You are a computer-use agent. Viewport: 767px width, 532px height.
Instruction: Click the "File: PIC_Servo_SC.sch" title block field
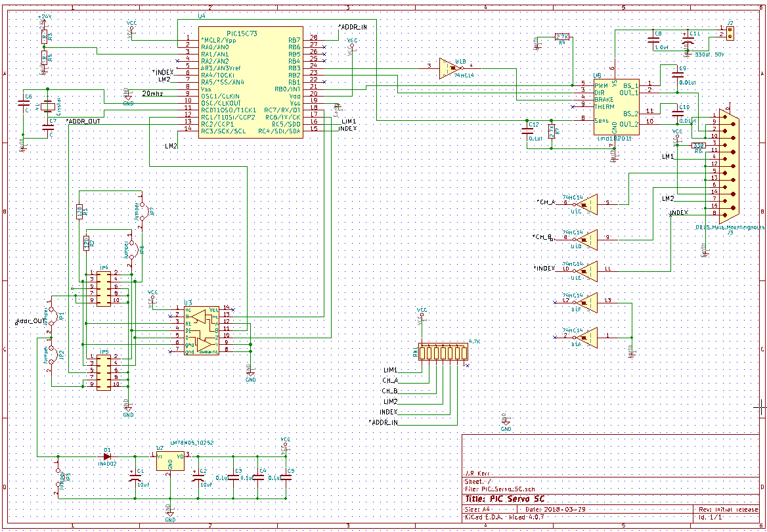pyautogui.click(x=500, y=489)
